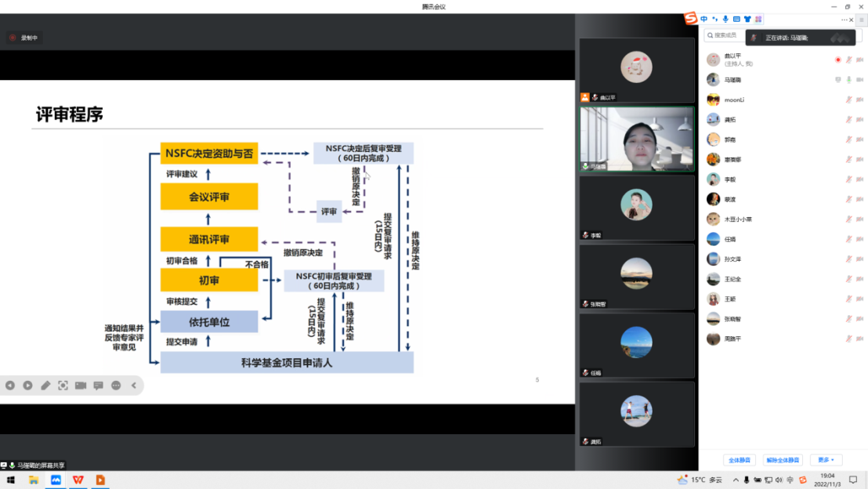This screenshot has width=868, height=489.
Task: Click the pen annotation tool in slideshow toolbar
Action: click(45, 386)
